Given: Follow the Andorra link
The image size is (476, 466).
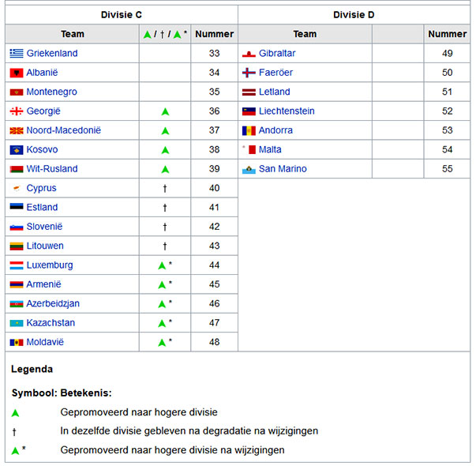Looking at the screenshot, I should point(275,130).
